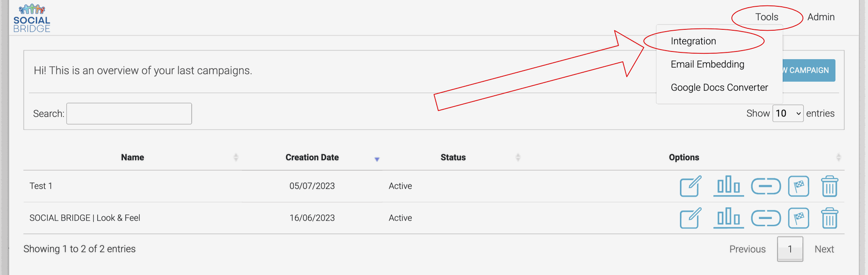The height and width of the screenshot is (275, 868).
Task: Click the flag icon for Test 1
Action: [x=798, y=186]
